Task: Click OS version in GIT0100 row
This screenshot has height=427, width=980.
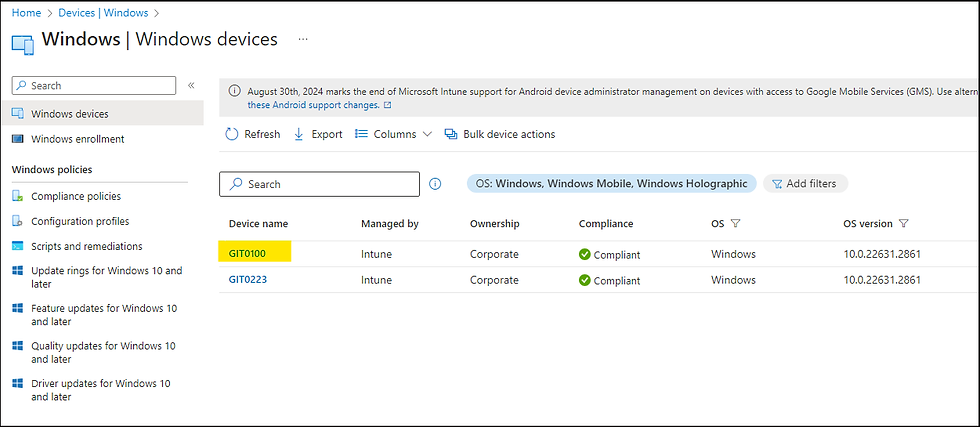Action: pyautogui.click(x=882, y=254)
